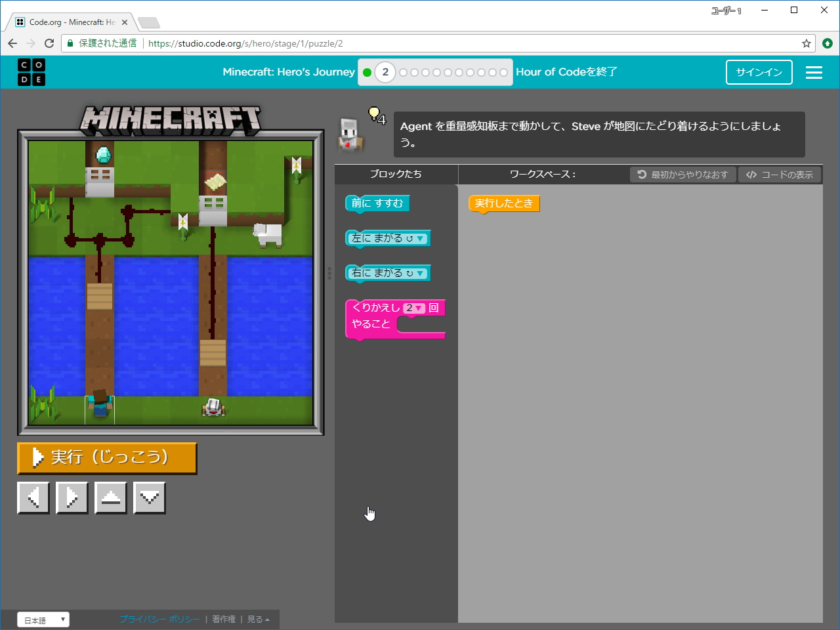Viewport: 840px width, 630px height.
Task: Click the right arrow camera pan icon
Action: [72, 497]
